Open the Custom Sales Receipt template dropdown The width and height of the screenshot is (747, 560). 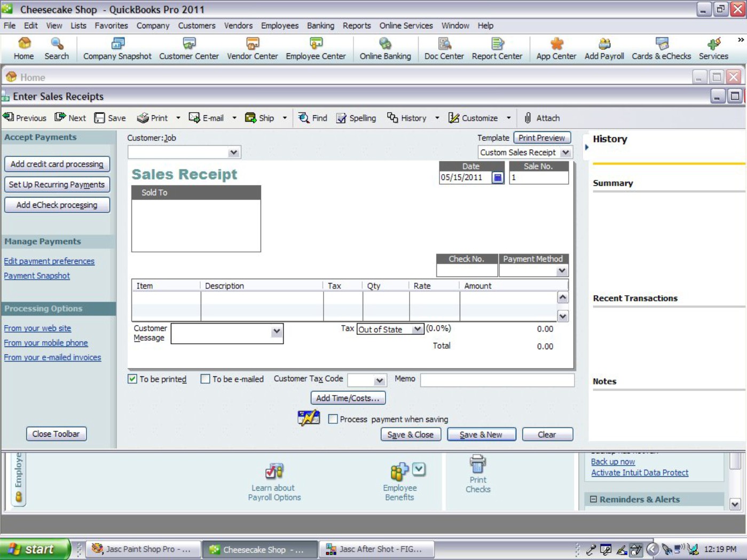tap(565, 153)
